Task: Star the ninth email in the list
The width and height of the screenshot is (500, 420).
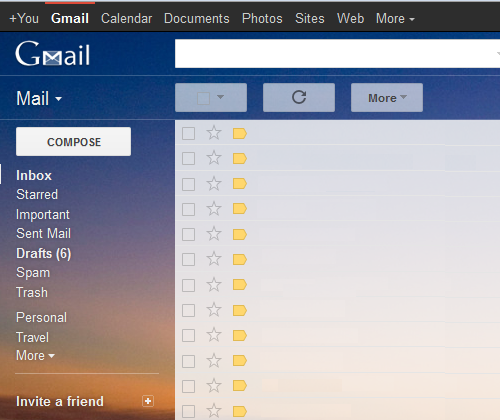Action: pyautogui.click(x=214, y=335)
